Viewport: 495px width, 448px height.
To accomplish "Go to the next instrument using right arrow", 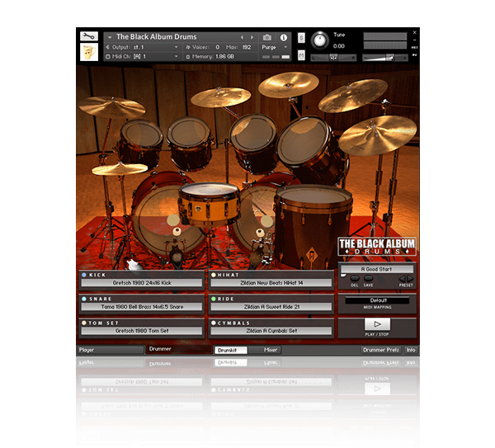I will (x=252, y=37).
